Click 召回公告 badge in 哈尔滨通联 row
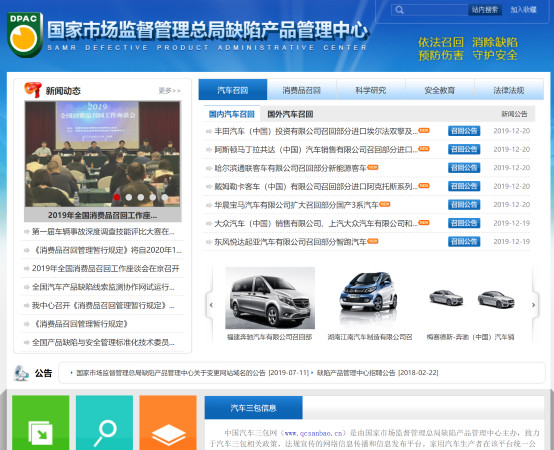 tap(464, 168)
